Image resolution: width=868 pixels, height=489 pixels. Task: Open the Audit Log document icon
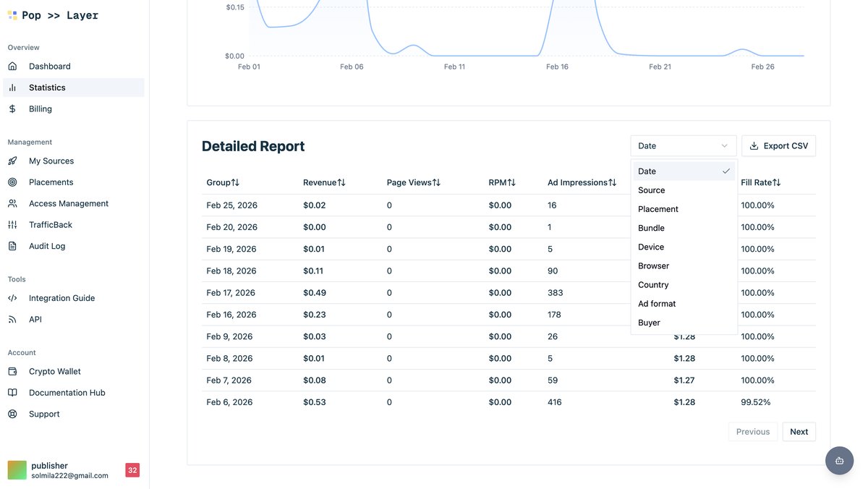click(x=12, y=246)
